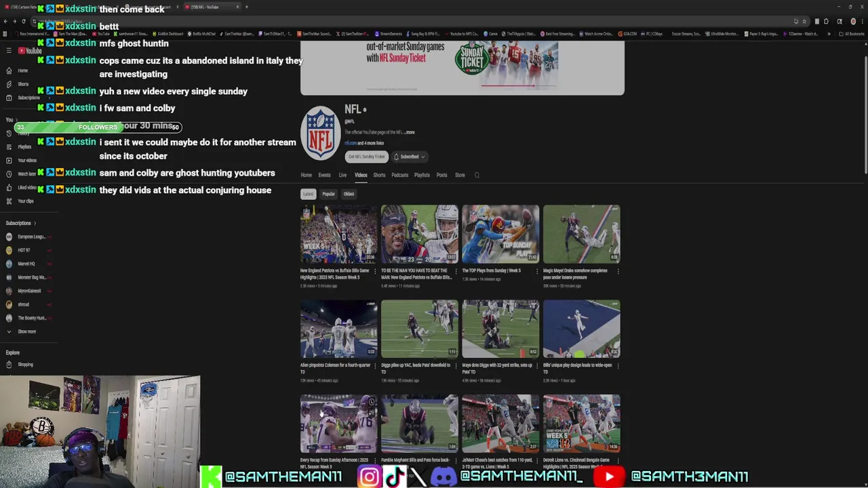Switch to the channel Home tab
This screenshot has width=868, height=488.
tap(307, 176)
